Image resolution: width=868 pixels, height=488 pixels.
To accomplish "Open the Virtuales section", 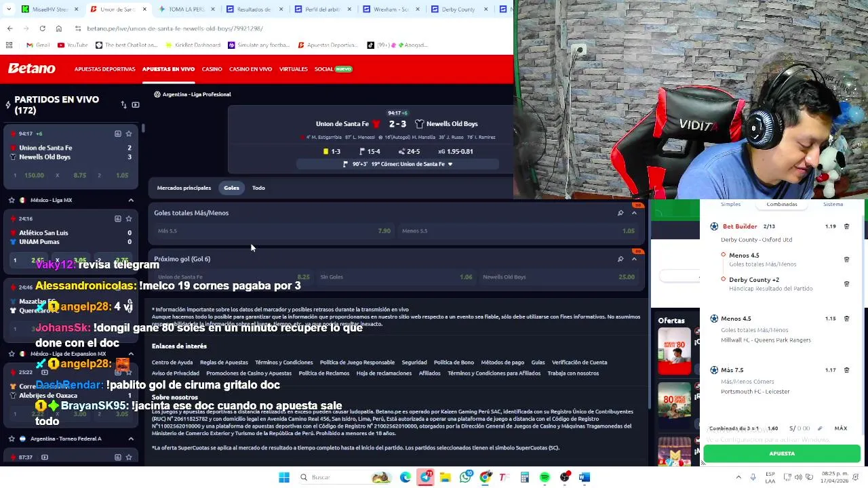I will (x=294, y=69).
